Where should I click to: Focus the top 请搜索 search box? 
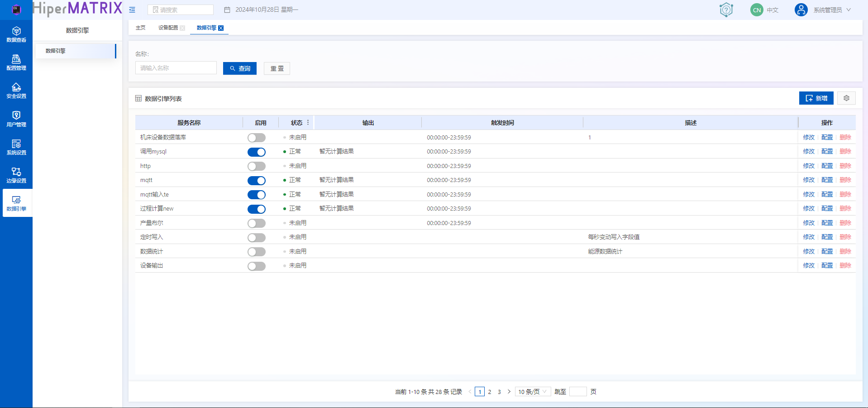pyautogui.click(x=181, y=10)
